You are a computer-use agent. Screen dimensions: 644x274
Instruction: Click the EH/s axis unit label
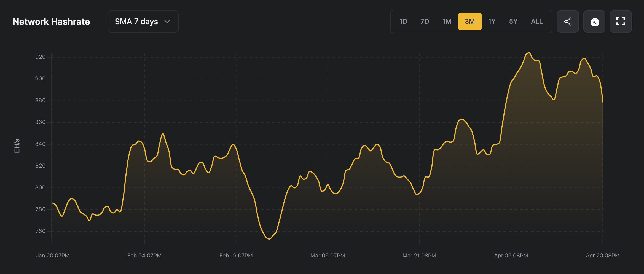point(17,146)
